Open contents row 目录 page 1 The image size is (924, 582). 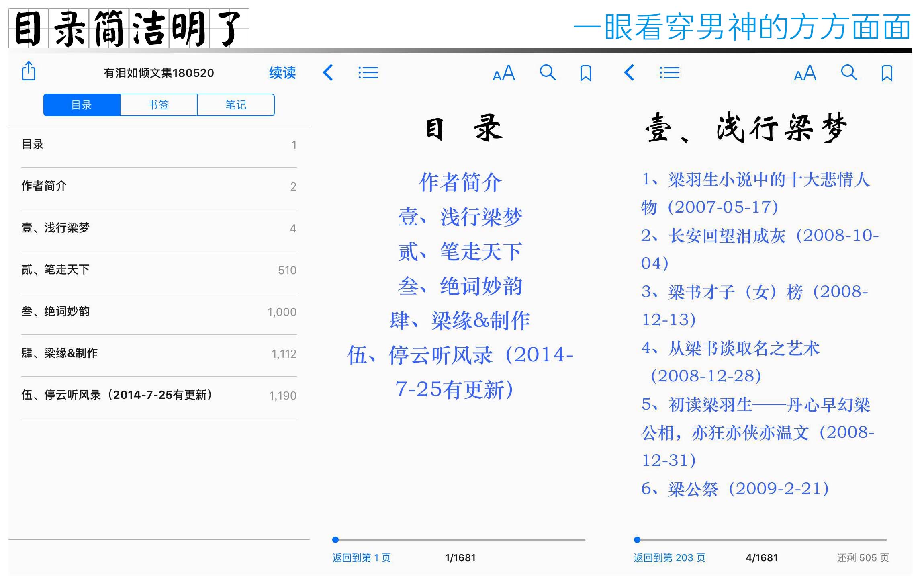click(x=159, y=145)
